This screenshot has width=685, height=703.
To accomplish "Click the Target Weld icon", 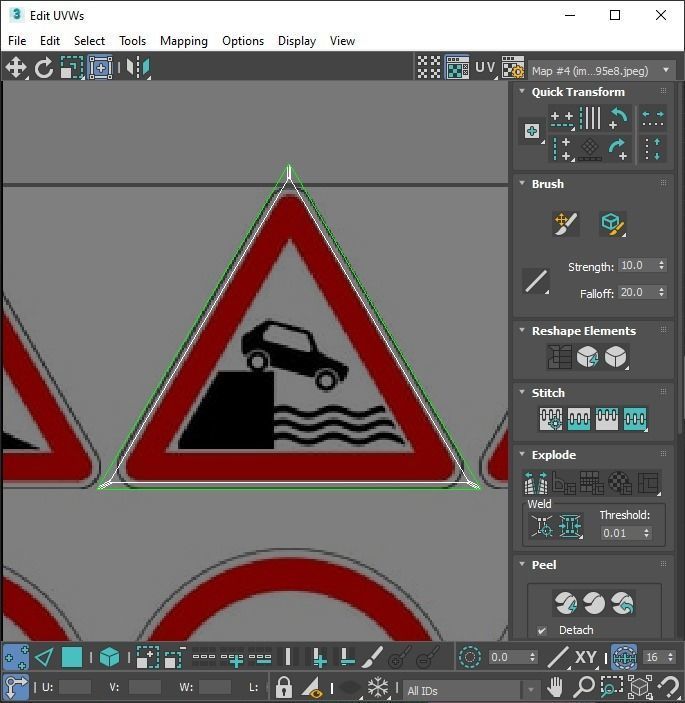I will [x=542, y=526].
